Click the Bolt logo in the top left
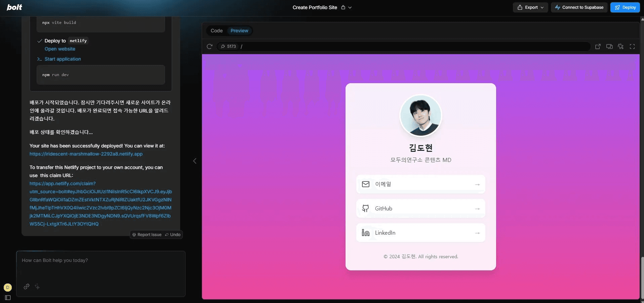The image size is (644, 303). [x=14, y=7]
